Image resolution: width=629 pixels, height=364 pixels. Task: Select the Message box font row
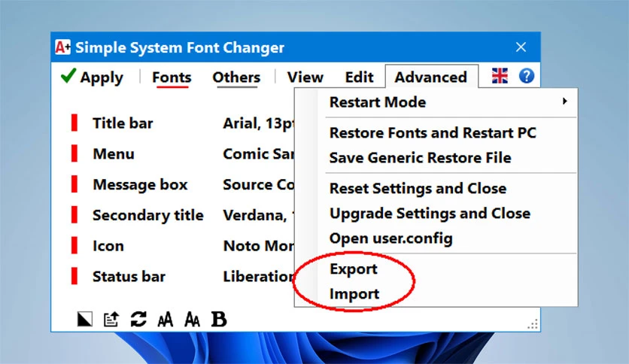point(183,184)
